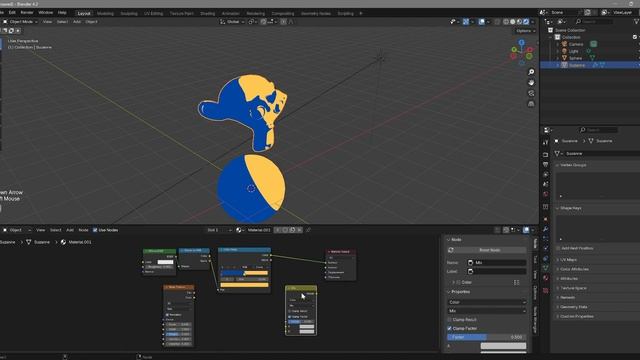Select the Suzanne object in outliner
The width and height of the screenshot is (640, 360).
(x=577, y=65)
